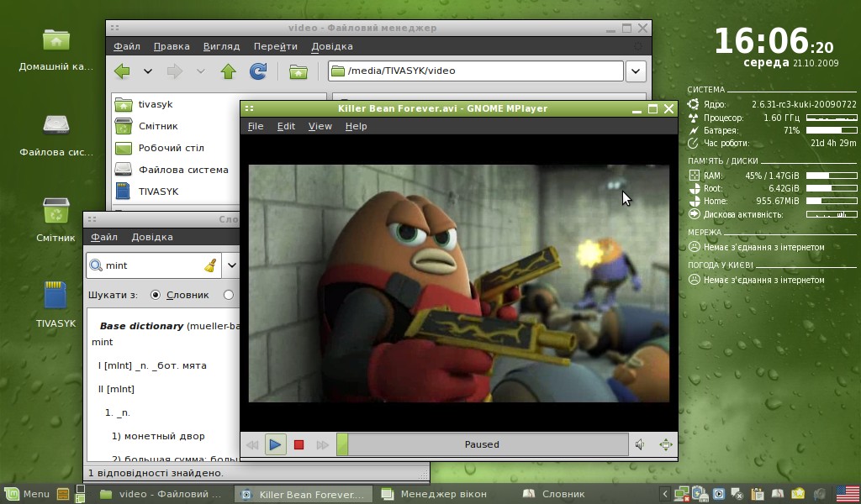Open the MPlayer window menu icon

coord(249,108)
